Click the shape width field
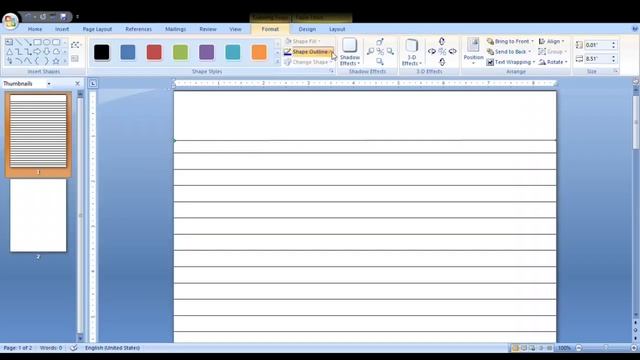This screenshot has width=640, height=360. [x=598, y=59]
